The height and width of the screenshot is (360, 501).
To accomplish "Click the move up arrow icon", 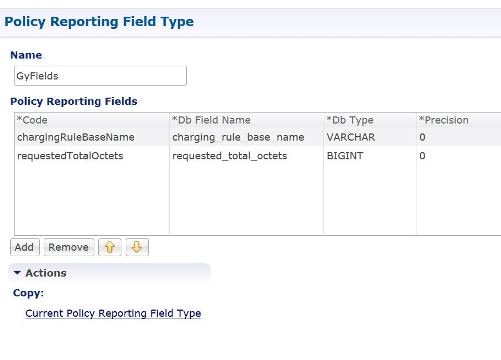I will [110, 247].
